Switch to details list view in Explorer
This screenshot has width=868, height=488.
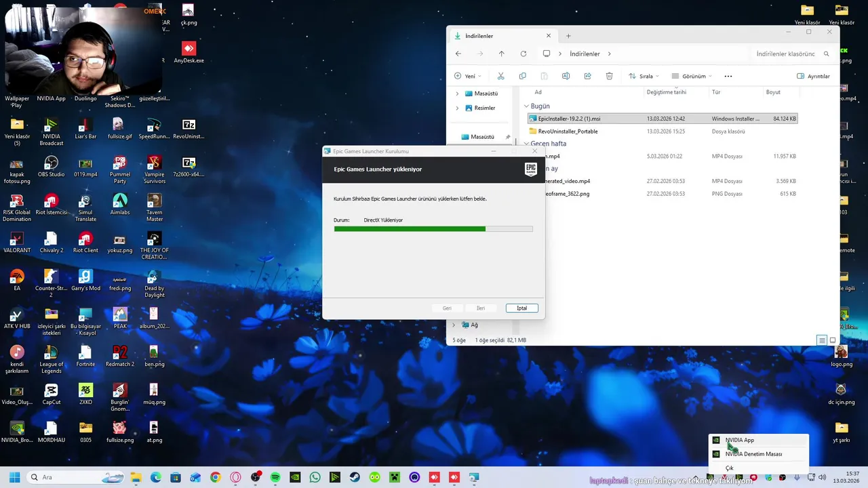822,340
